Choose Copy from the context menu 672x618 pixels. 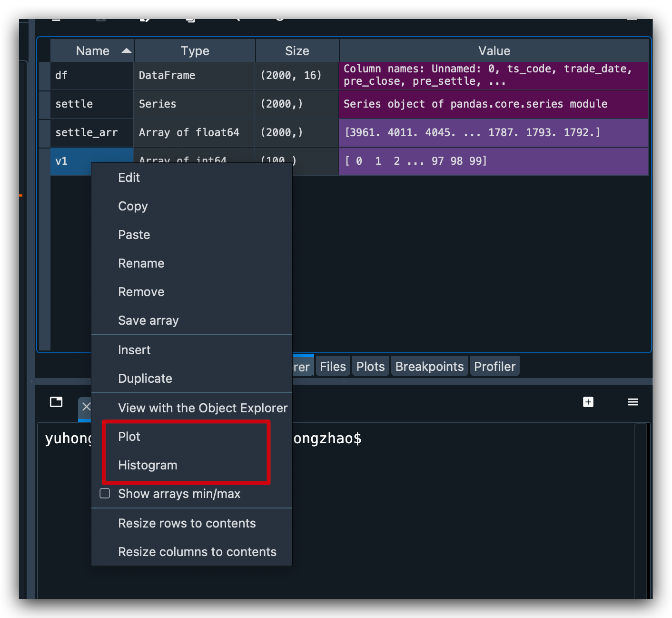[192, 206]
